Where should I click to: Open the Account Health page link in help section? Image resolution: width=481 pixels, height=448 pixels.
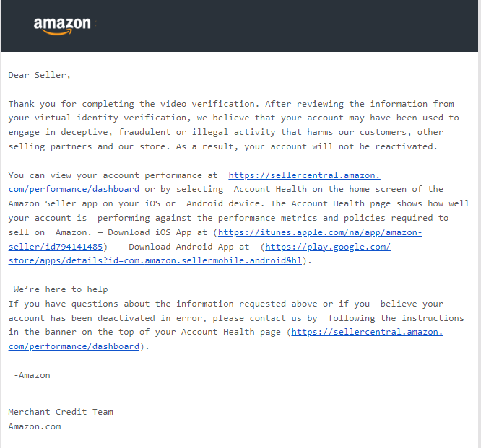[x=367, y=332]
